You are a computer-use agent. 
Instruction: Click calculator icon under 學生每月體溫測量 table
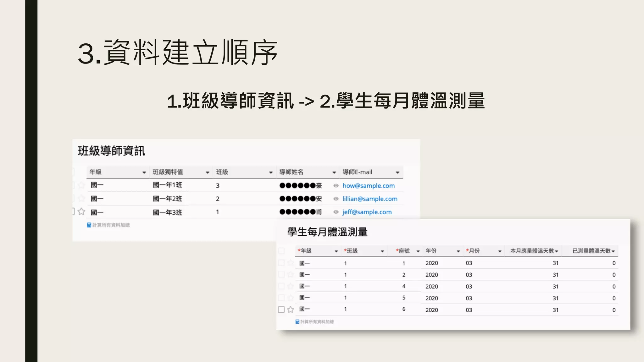[x=297, y=322]
